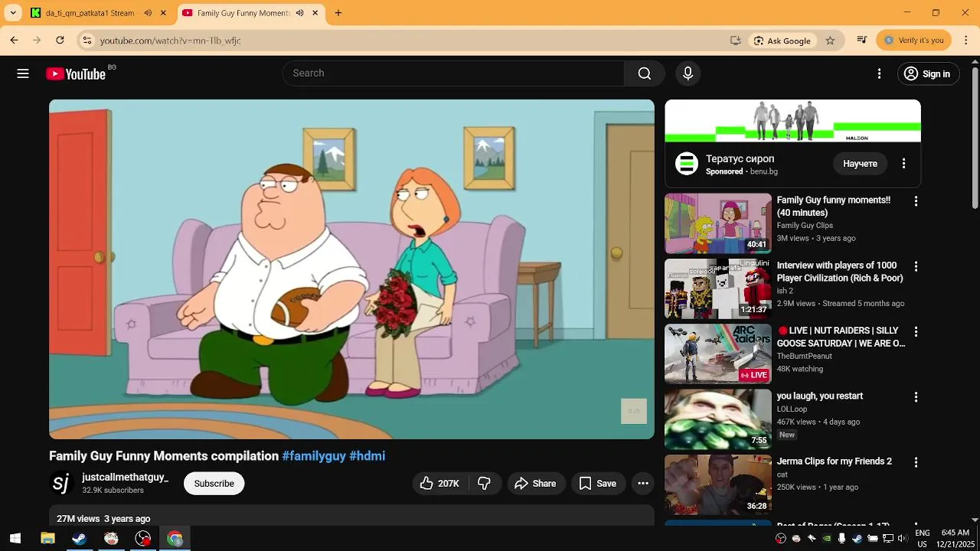Expand the tab search dropdown arrow
Image resolution: width=980 pixels, height=551 pixels.
click(x=12, y=13)
